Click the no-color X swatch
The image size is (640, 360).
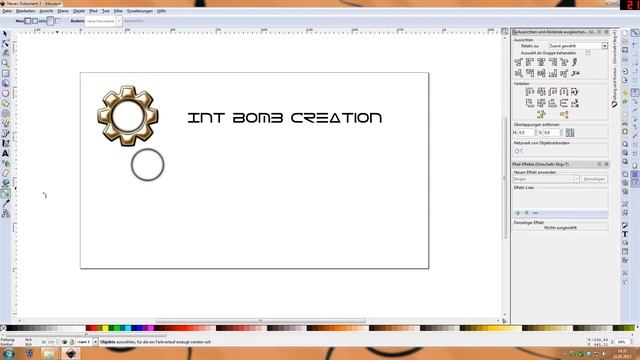tap(3, 328)
